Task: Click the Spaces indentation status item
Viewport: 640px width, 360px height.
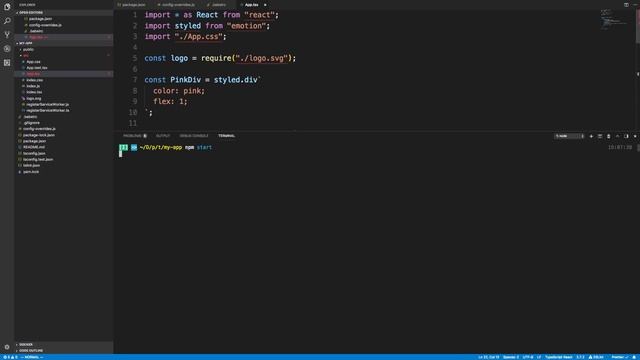Action: pos(511,357)
